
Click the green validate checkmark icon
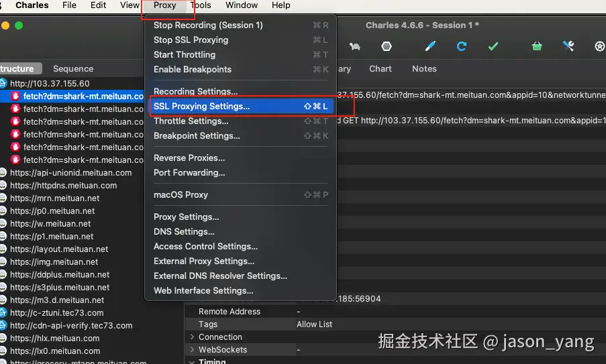click(x=493, y=47)
